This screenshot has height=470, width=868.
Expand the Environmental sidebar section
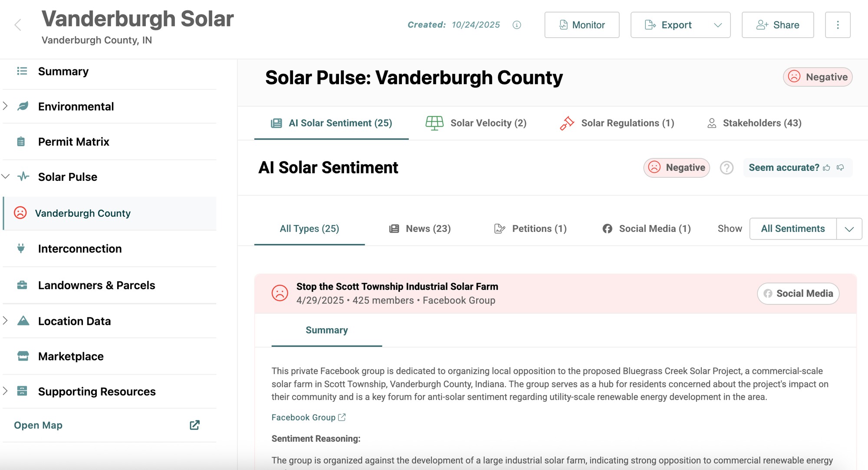point(6,106)
